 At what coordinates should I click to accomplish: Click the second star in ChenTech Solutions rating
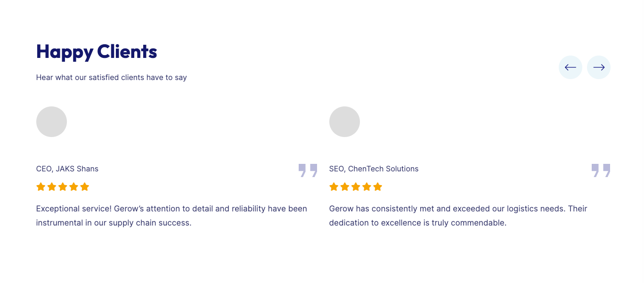click(x=345, y=187)
